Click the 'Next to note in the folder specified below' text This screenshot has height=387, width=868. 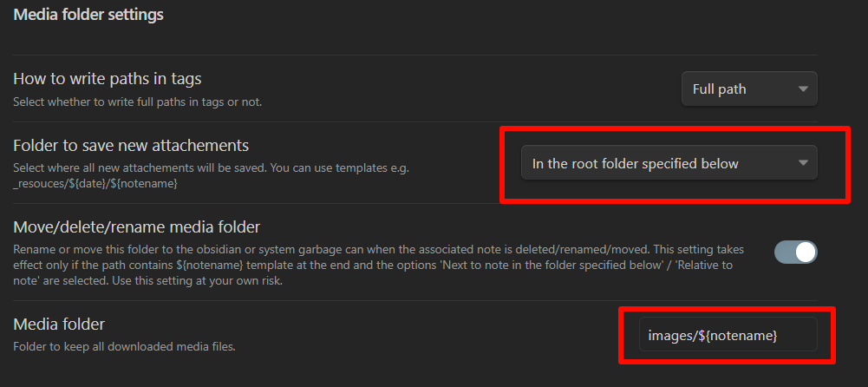[532, 266]
